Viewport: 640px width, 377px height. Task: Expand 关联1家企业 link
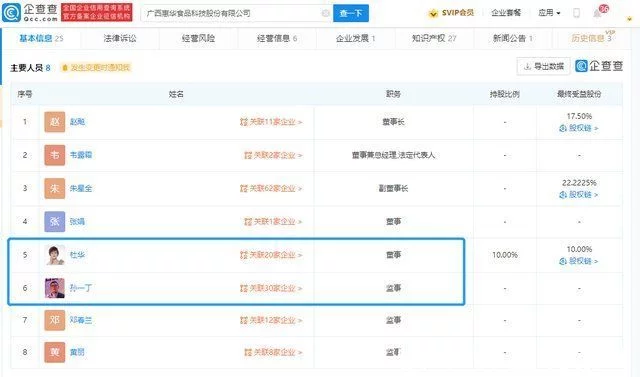[273, 222]
